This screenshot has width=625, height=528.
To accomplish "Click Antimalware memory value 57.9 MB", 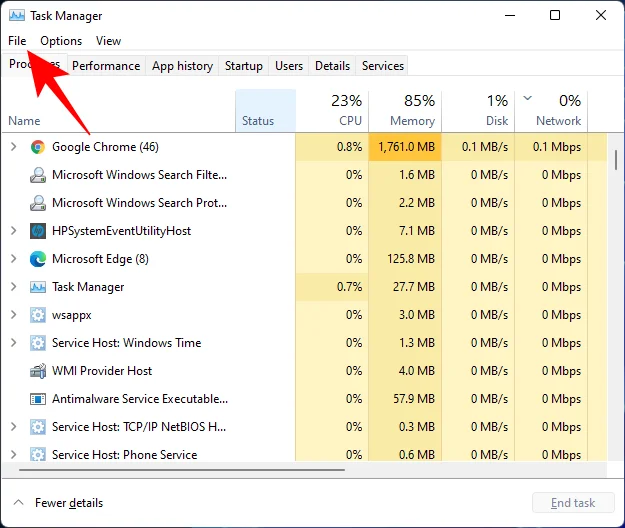I will pyautogui.click(x=414, y=399).
